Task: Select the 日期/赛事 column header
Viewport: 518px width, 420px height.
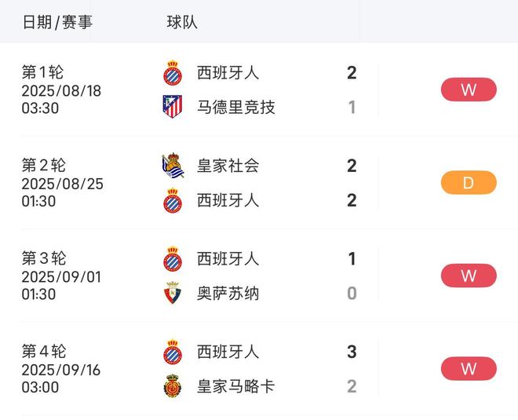Action: [x=57, y=22]
